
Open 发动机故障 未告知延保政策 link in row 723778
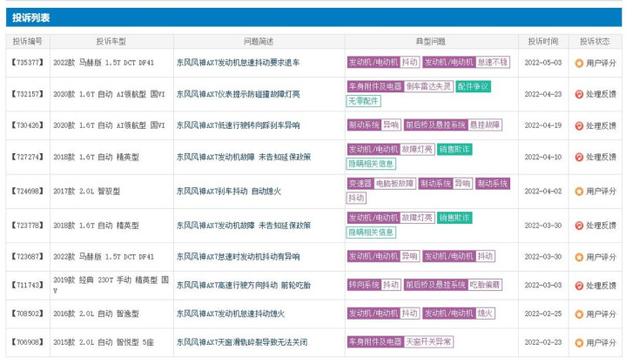[244, 226]
